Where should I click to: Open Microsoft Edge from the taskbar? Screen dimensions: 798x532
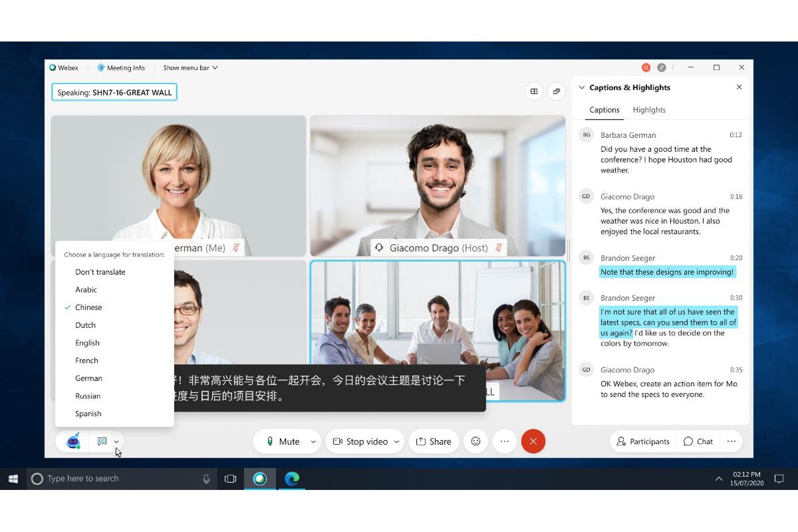click(x=292, y=479)
